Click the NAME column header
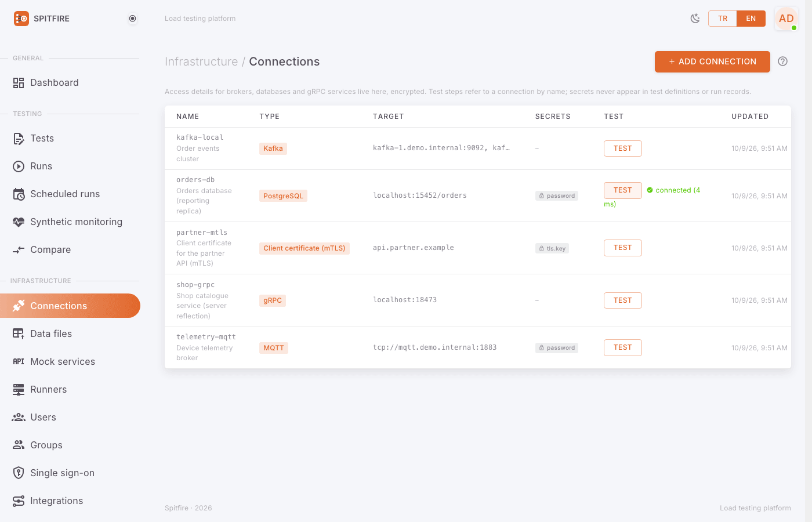Viewport: 812px width, 522px height. pyautogui.click(x=188, y=117)
